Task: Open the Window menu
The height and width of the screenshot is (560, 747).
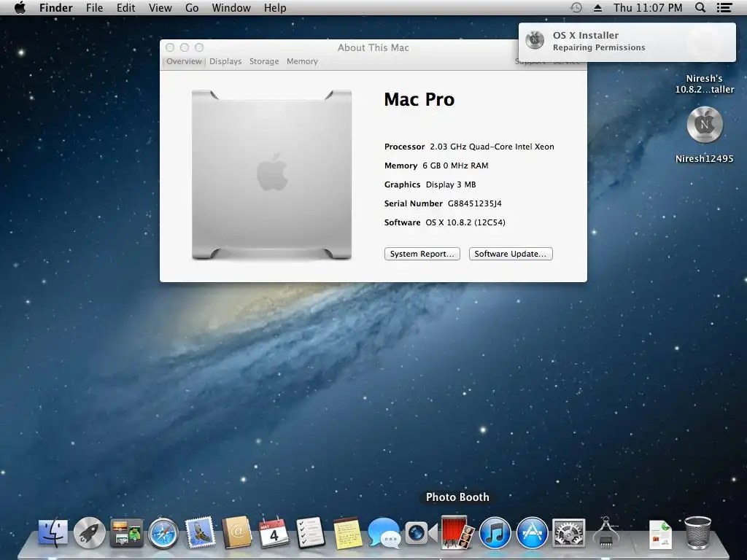Action: click(231, 7)
